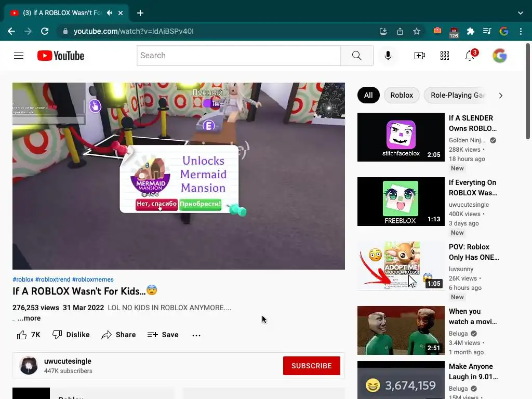The image size is (532, 399).
Task: Click the YouTube logo
Action: pos(61,56)
